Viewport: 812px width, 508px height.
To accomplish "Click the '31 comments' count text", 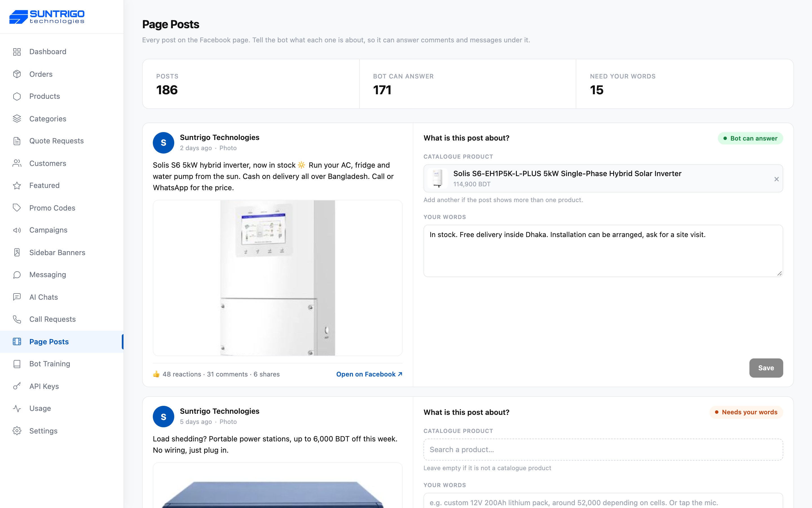I will (227, 374).
